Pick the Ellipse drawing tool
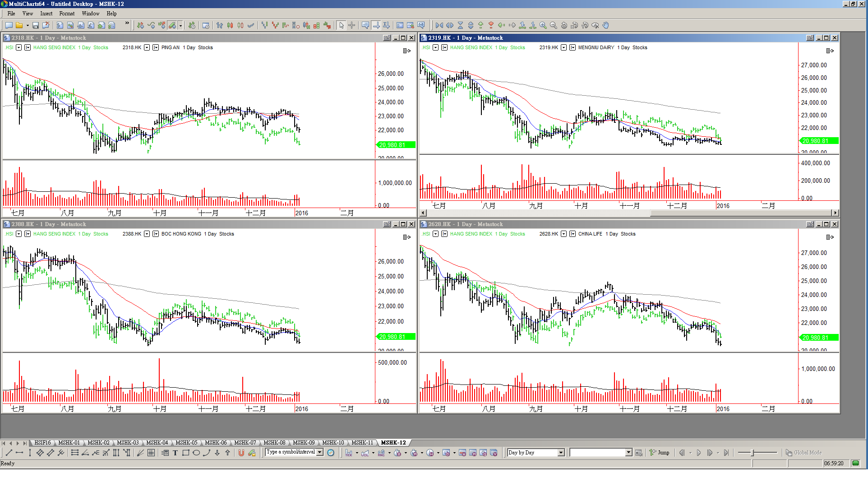868x477 pixels. (196, 453)
